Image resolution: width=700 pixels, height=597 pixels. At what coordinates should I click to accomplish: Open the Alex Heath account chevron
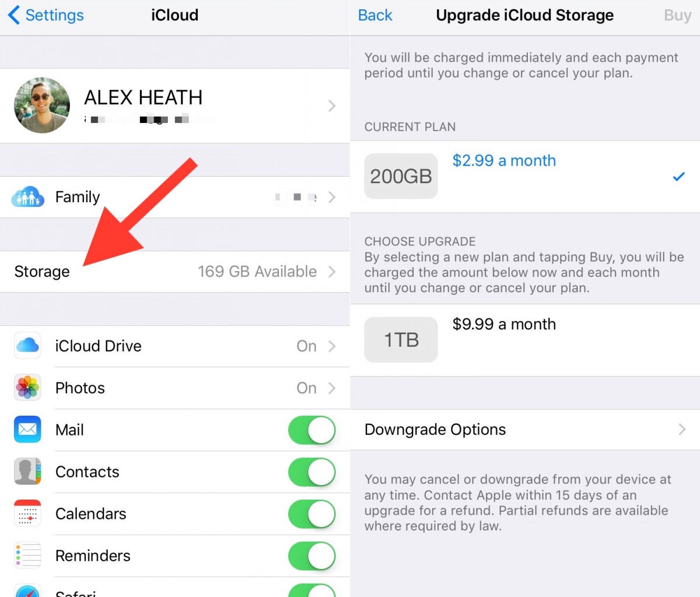pyautogui.click(x=332, y=106)
